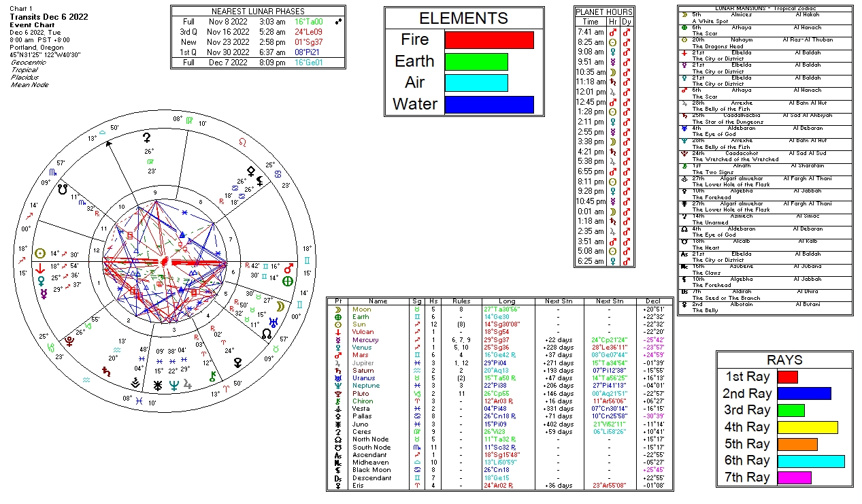The image size is (862, 504).
Task: Select the Saturn glyph in the chart wheel
Action: (x=105, y=371)
